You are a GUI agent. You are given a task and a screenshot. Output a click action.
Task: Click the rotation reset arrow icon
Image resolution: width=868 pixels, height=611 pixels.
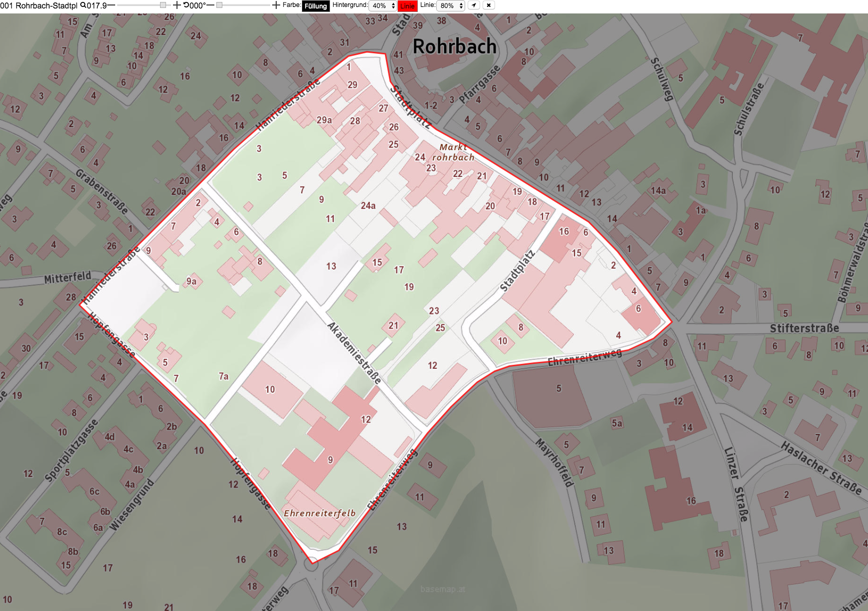tap(186, 5)
